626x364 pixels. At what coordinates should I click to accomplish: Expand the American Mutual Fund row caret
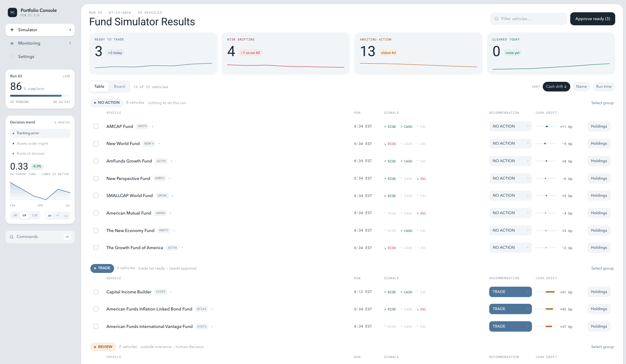coord(171,213)
